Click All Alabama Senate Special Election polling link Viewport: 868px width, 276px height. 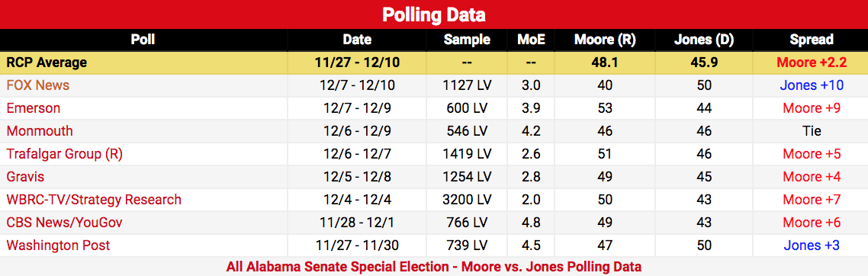click(434, 267)
